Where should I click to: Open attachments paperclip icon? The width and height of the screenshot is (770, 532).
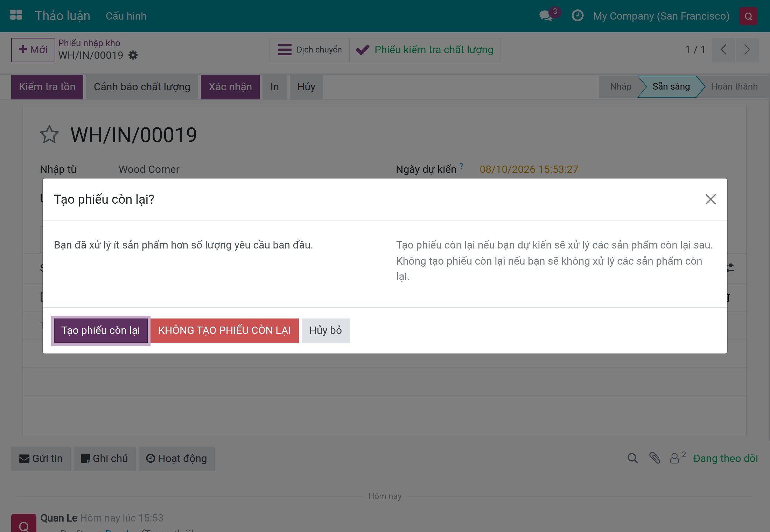[x=655, y=458]
